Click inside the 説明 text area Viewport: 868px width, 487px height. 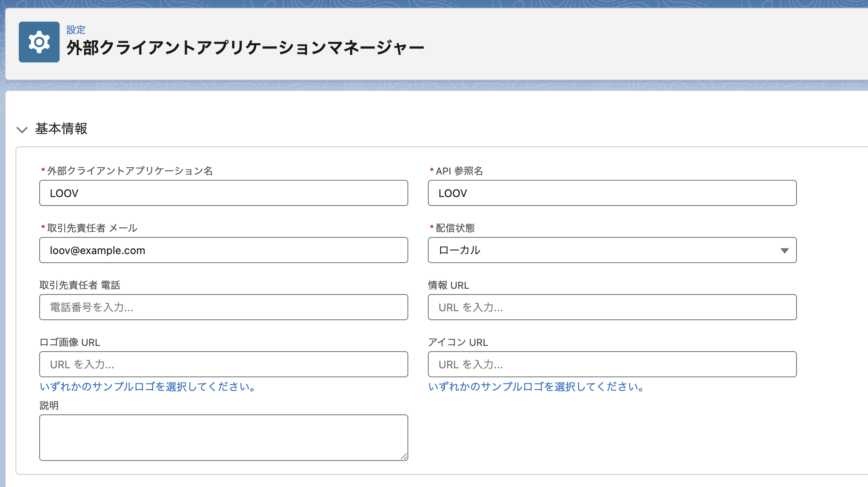click(x=223, y=437)
